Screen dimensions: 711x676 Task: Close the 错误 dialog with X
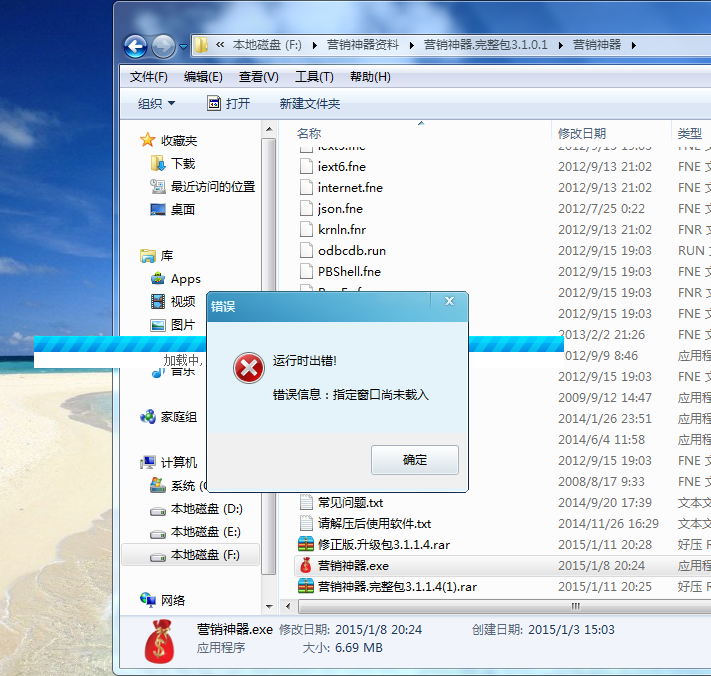pyautogui.click(x=449, y=301)
